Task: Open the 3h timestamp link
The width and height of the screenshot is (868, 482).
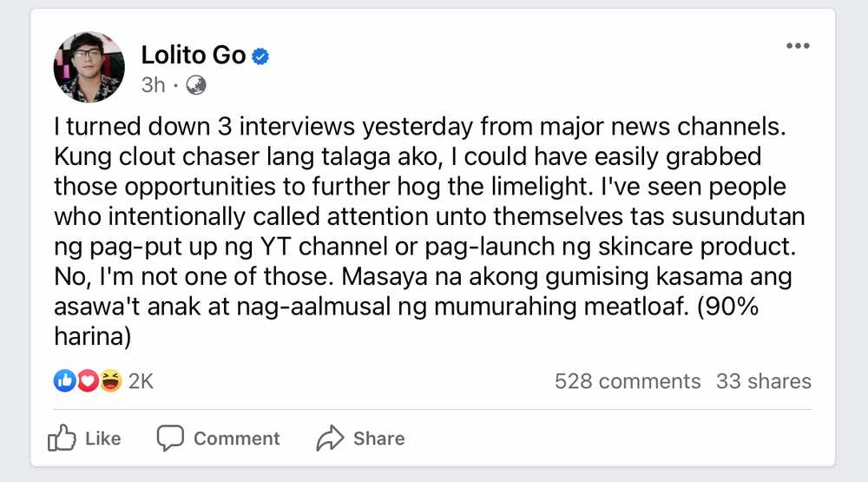Action: [154, 85]
